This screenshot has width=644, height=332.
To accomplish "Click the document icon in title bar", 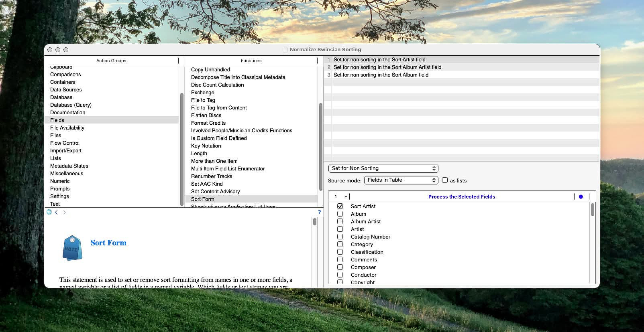I will click(285, 50).
